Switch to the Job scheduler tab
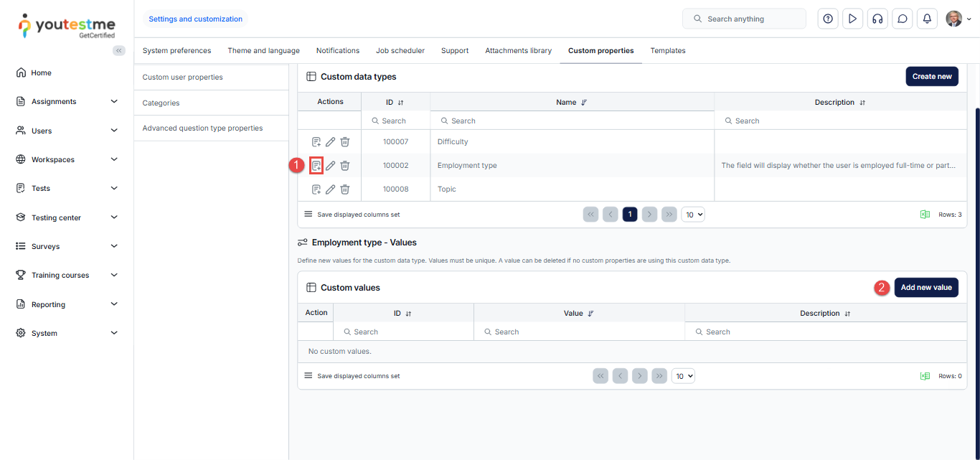The height and width of the screenshot is (460, 980). (400, 51)
